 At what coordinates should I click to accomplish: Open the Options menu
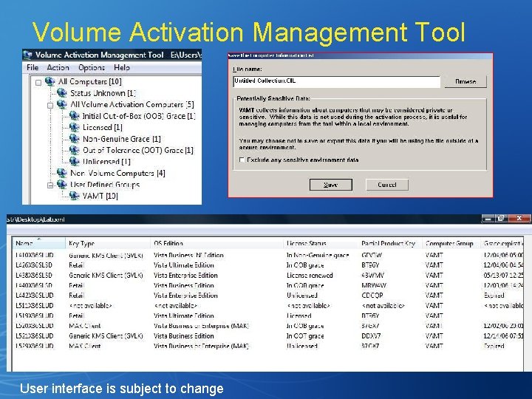click(x=92, y=67)
